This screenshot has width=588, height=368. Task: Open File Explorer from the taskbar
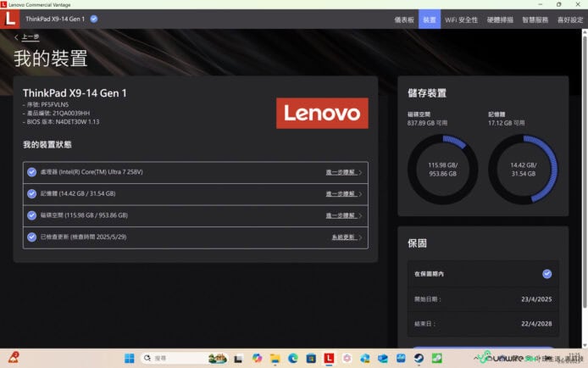275,359
